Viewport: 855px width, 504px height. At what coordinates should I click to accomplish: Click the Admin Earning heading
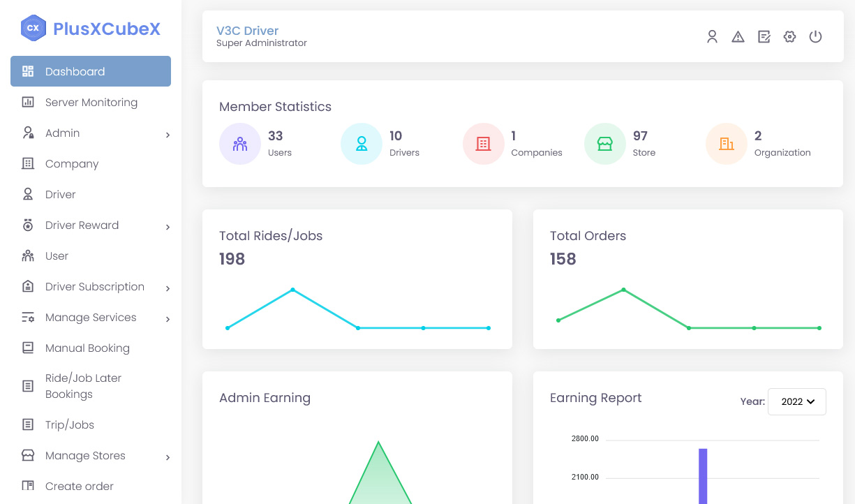click(265, 398)
